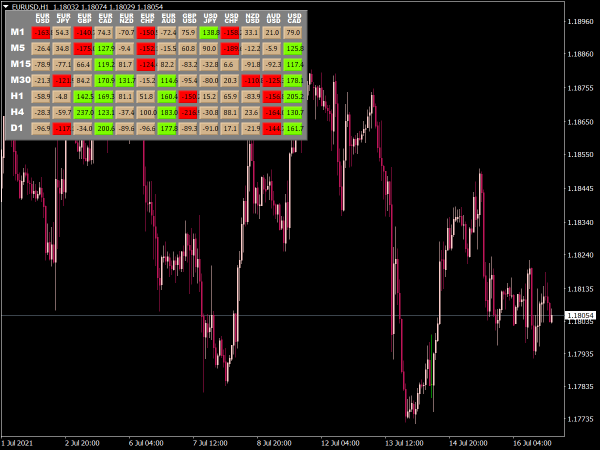Screen dimensions: 600x450
Task: Click the NZD USD column header
Action: (253, 18)
